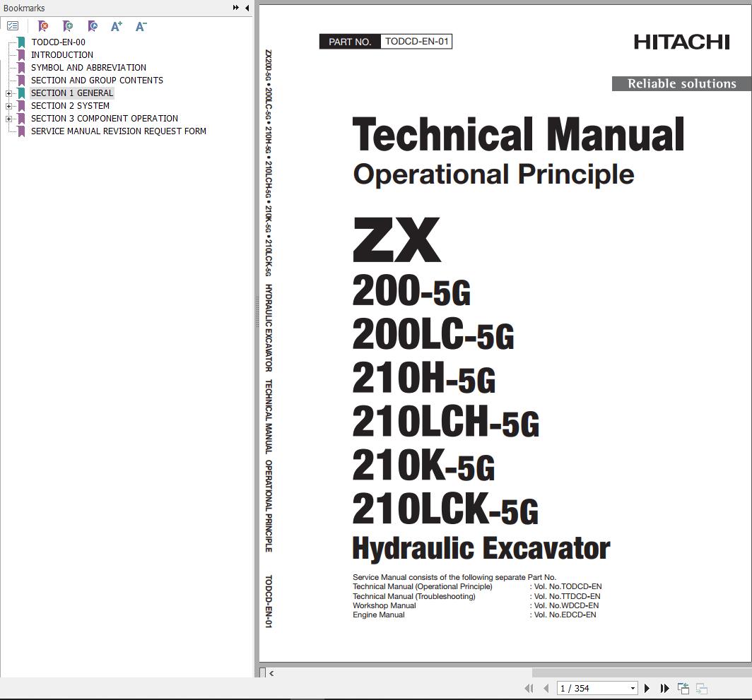The height and width of the screenshot is (700, 752).
Task: Expand the SECTION 3 COMPONENT OPERATION bookmark
Action: tap(8, 119)
